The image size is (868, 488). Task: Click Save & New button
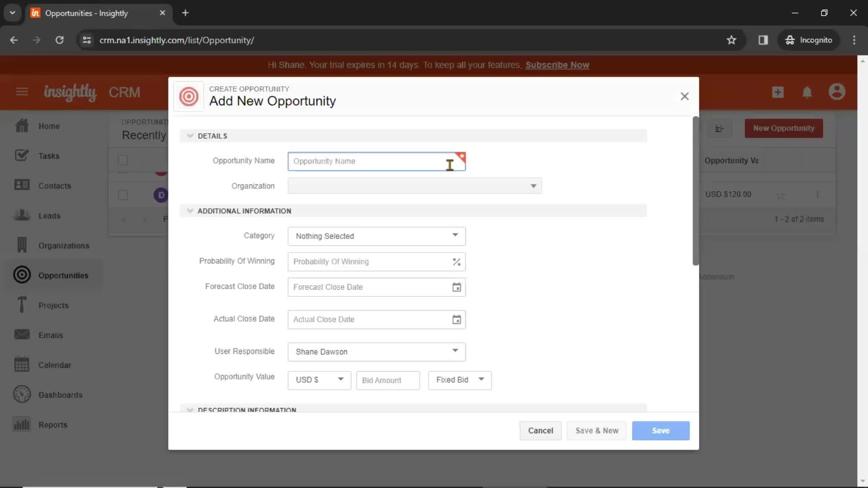pyautogui.click(x=597, y=430)
